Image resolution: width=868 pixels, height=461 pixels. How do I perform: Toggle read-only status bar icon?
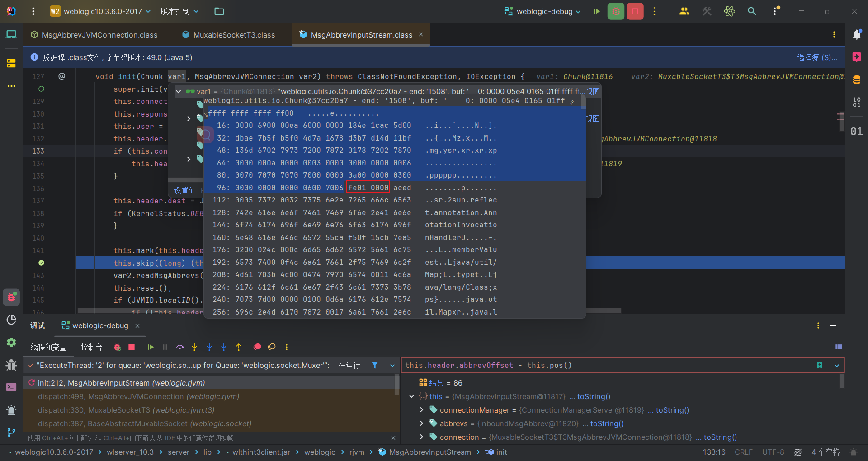(x=798, y=452)
